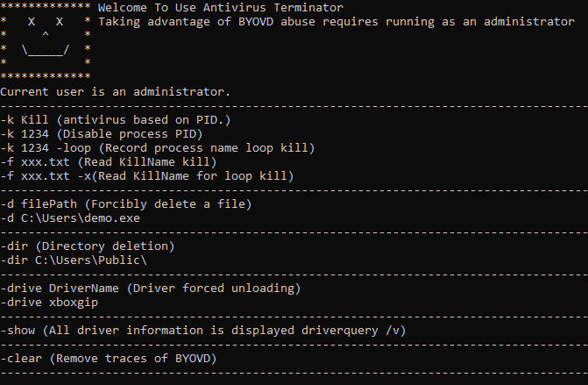
Task: Click the "-show" driver information line
Action: [203, 331]
